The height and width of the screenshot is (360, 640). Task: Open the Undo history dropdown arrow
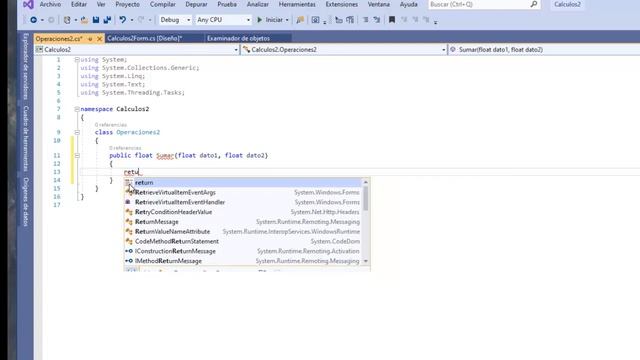click(131, 20)
